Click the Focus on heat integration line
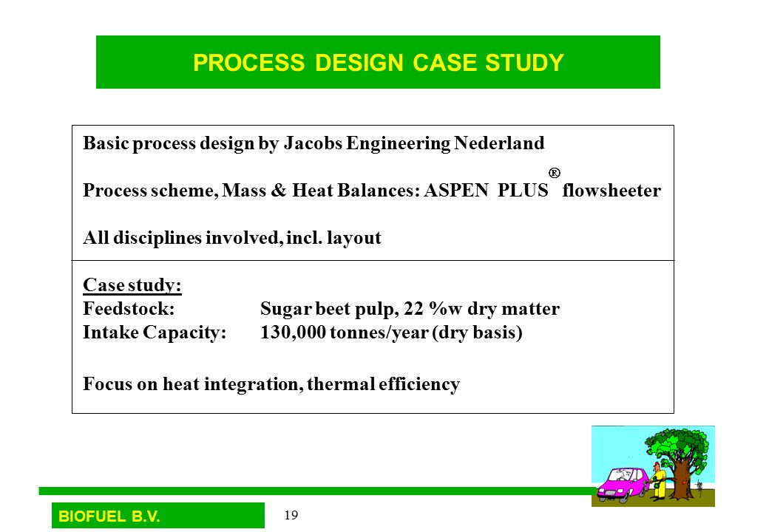 tap(271, 383)
